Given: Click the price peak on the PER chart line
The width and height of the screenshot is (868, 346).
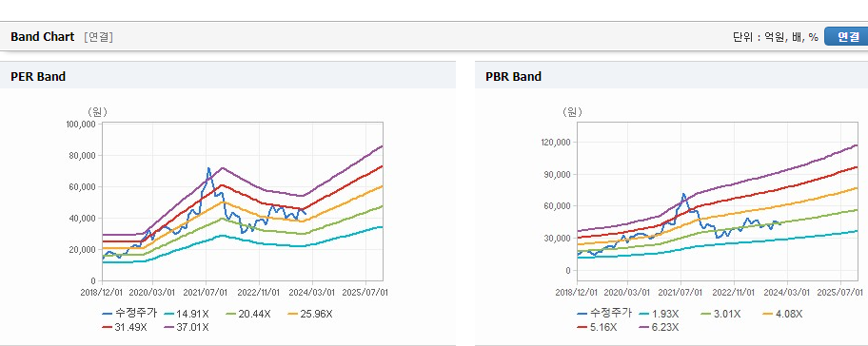Looking at the screenshot, I should point(208,168).
